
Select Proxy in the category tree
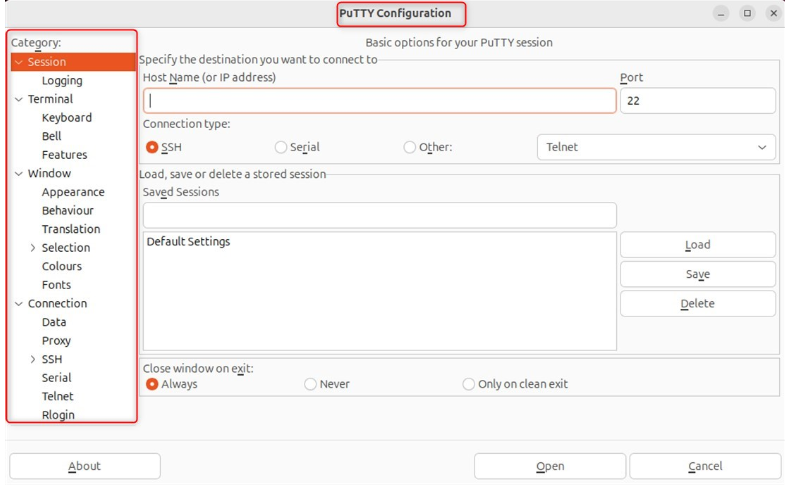pos(56,341)
